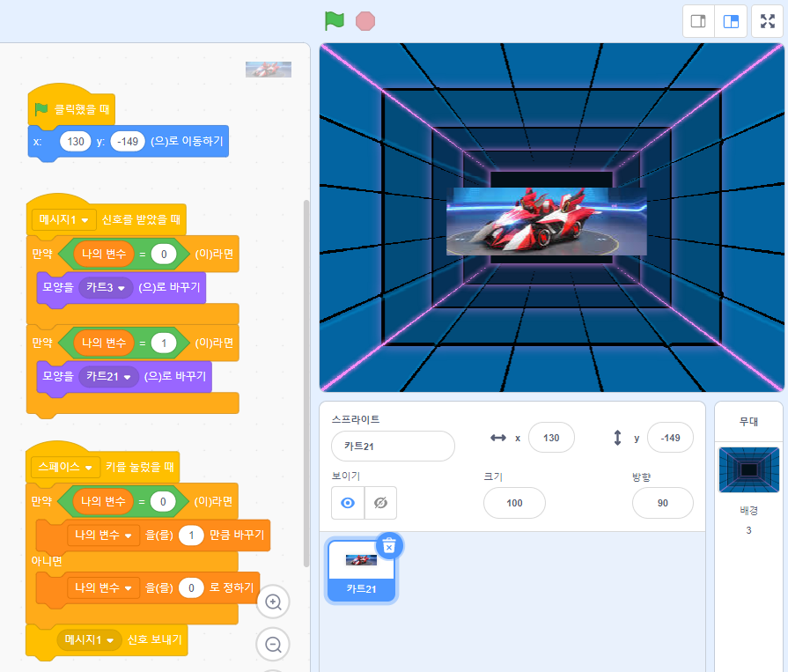Open 메시지1 dropdown in 신호 보내기 block
The image size is (788, 672).
[89, 639]
